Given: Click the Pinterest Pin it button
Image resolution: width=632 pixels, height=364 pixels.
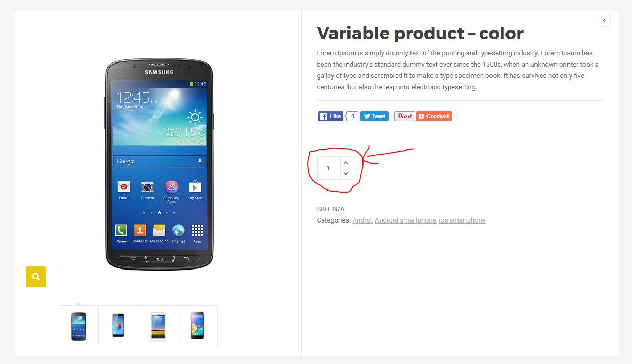Looking at the screenshot, I should tap(404, 116).
